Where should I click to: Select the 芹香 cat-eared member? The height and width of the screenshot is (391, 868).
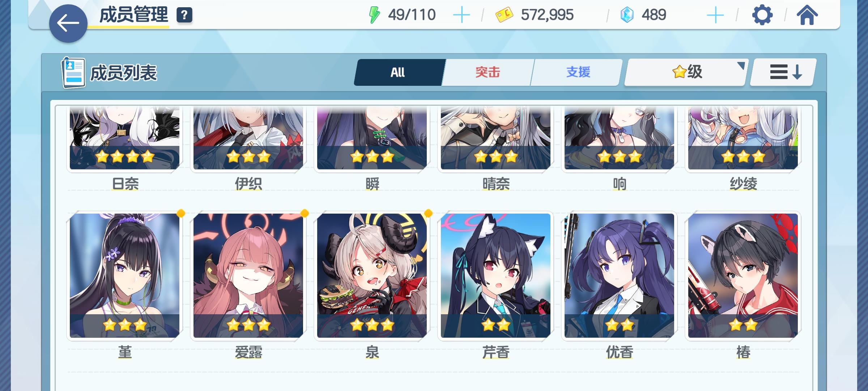(495, 276)
